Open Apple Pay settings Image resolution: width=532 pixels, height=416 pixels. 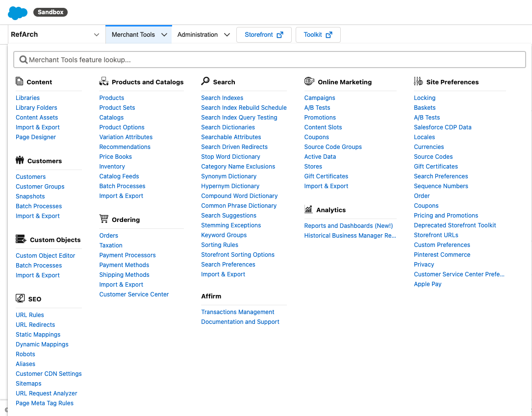(x=428, y=284)
